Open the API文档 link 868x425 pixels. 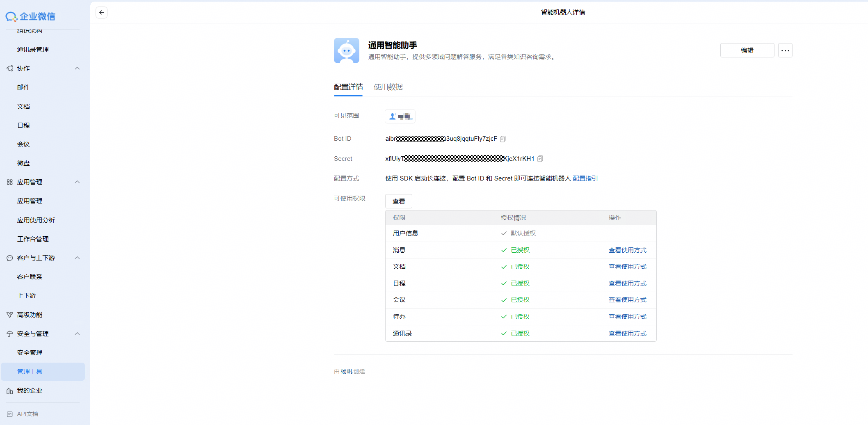pyautogui.click(x=27, y=414)
